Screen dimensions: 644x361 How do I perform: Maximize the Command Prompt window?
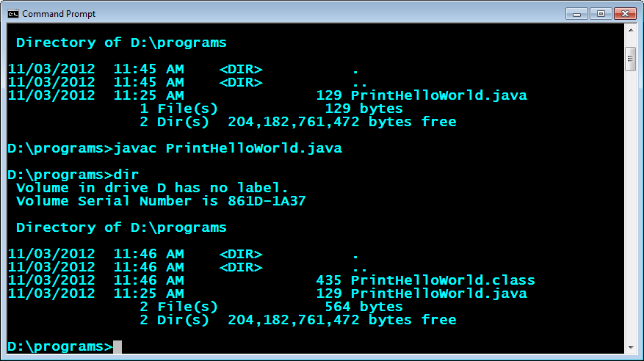tap(599, 13)
